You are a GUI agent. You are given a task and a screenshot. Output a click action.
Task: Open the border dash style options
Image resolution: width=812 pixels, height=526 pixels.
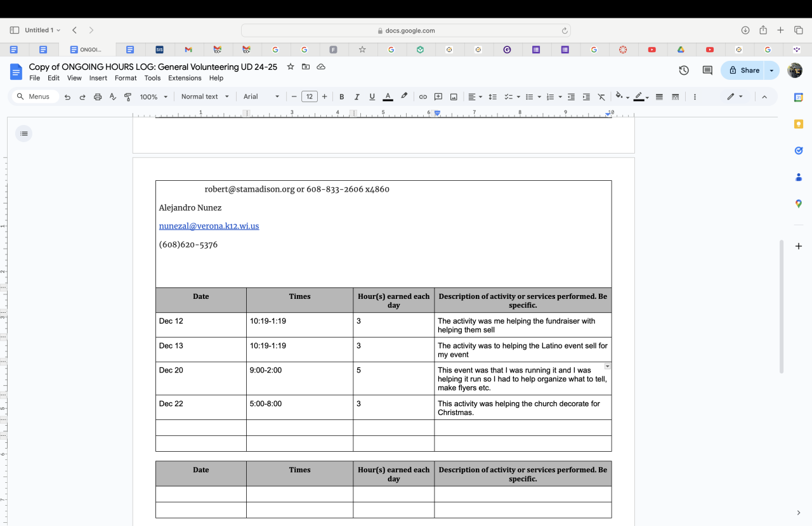tap(675, 97)
